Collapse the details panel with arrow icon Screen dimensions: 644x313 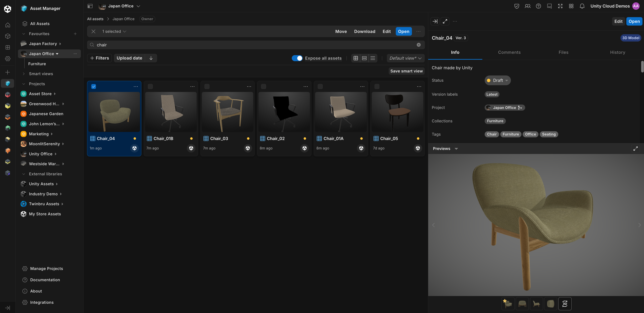(435, 21)
